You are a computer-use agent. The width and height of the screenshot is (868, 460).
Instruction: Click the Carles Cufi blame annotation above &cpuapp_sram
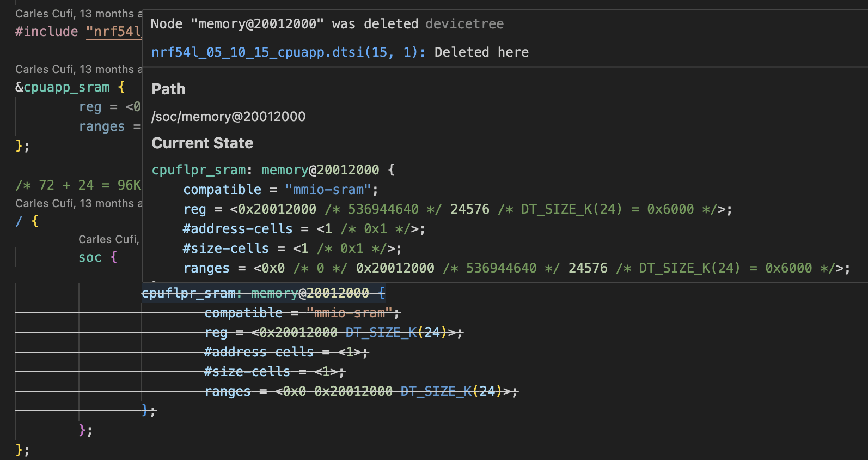click(x=78, y=69)
